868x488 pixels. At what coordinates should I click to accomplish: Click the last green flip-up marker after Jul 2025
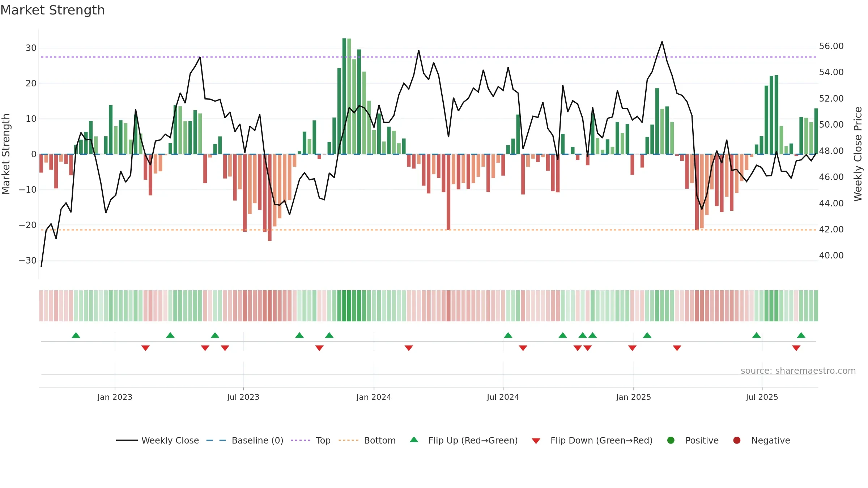[x=801, y=335]
